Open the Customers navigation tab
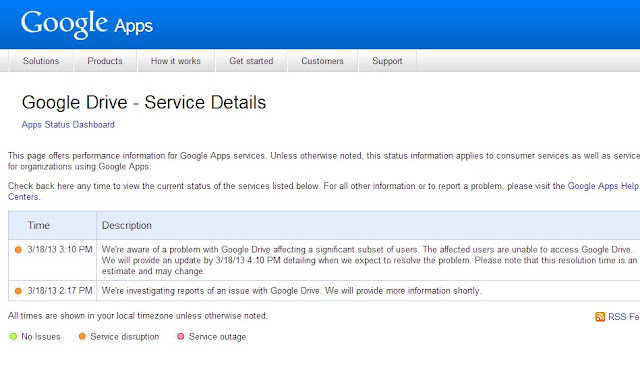 tap(322, 61)
